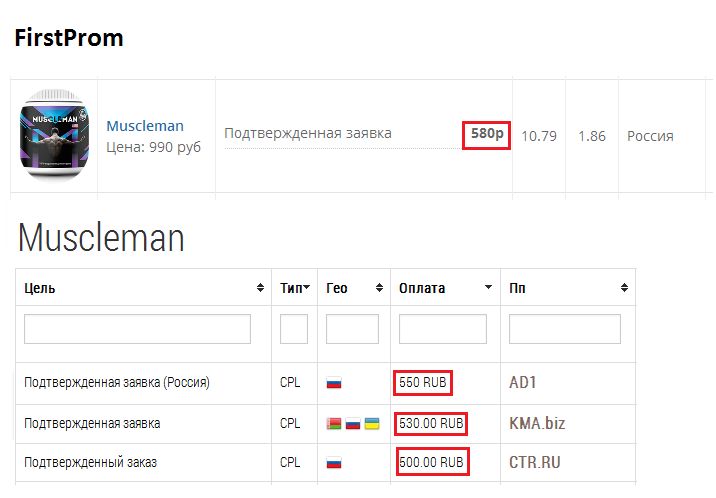
Task: Open the Muscleman product link
Action: (145, 126)
